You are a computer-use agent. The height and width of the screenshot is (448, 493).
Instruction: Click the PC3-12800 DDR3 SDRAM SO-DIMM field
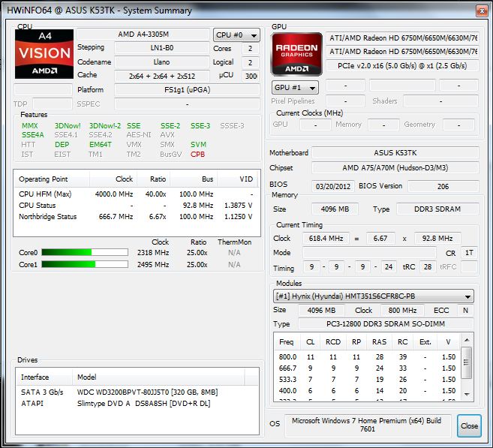click(386, 324)
